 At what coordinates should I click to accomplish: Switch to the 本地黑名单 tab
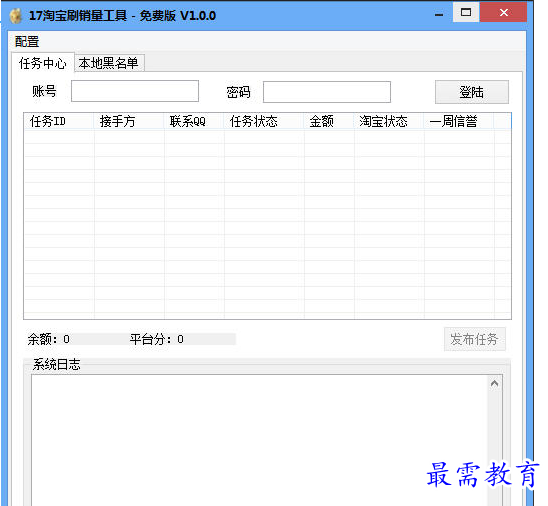[109, 63]
